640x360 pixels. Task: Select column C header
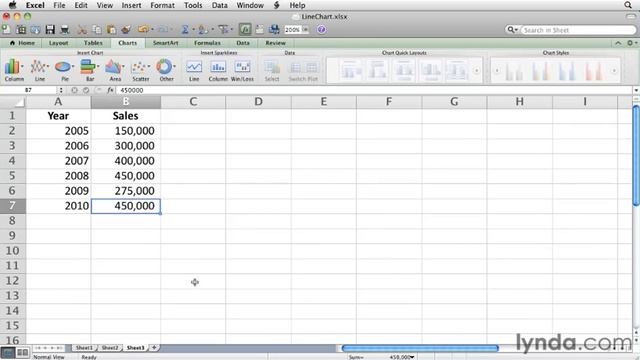coord(193,102)
